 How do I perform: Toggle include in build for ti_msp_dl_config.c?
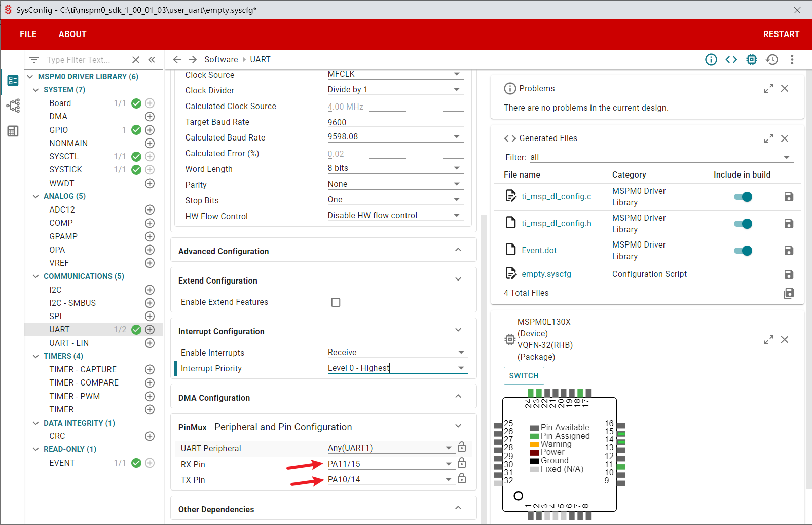pos(743,197)
